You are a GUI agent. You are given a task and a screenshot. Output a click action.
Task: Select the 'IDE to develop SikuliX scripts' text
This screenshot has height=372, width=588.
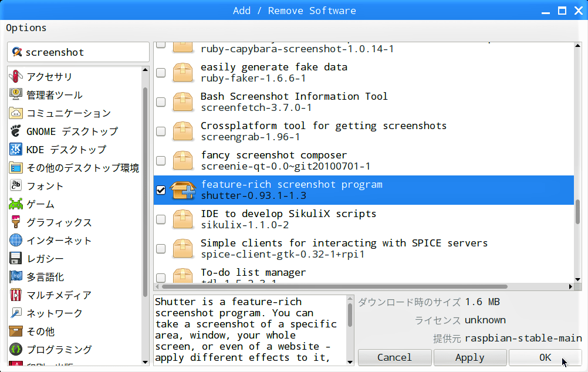[288, 214]
